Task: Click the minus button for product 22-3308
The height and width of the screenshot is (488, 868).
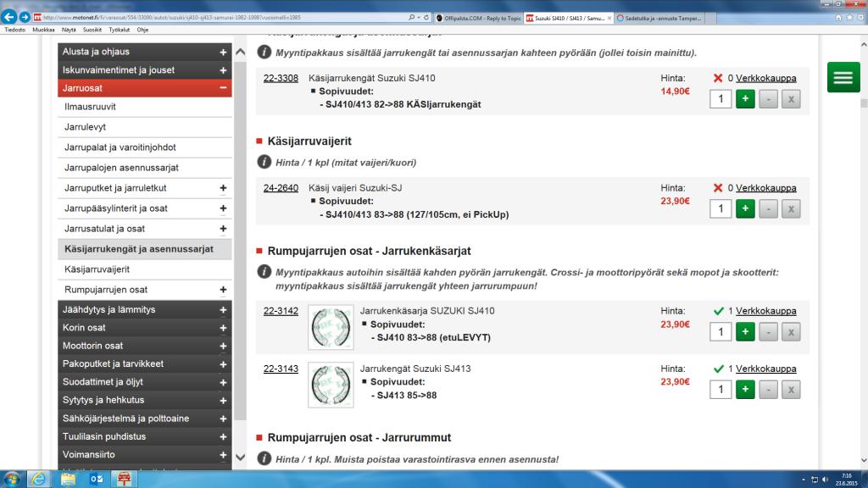Action: 768,99
